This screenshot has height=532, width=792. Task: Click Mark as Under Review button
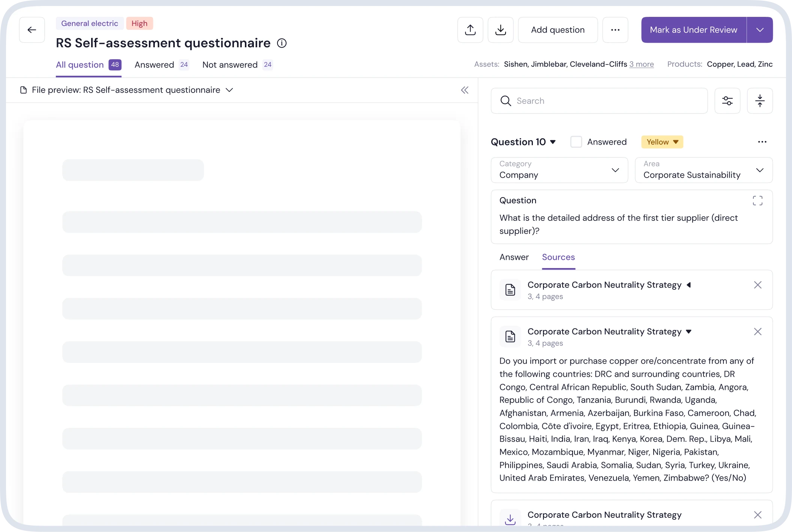click(x=693, y=30)
